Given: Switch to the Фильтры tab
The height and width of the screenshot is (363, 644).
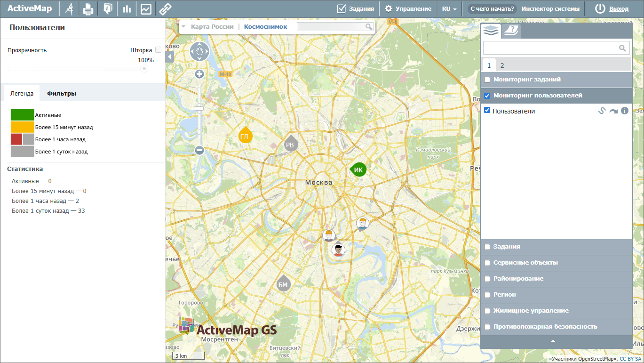Looking at the screenshot, I should click(62, 93).
